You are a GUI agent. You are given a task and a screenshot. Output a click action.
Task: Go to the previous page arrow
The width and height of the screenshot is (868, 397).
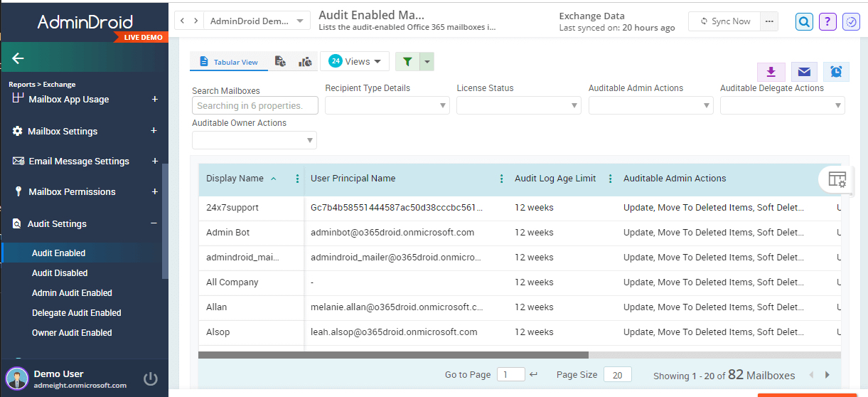coord(811,375)
